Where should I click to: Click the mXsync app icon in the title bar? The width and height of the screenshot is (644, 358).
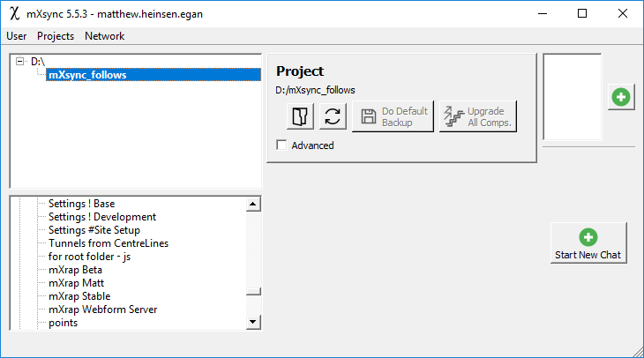click(13, 14)
